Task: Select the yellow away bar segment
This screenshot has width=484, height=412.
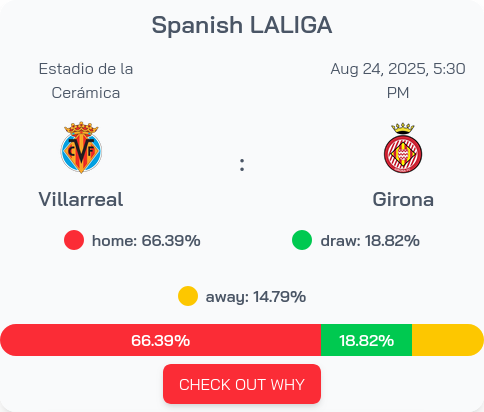Action: click(x=448, y=340)
